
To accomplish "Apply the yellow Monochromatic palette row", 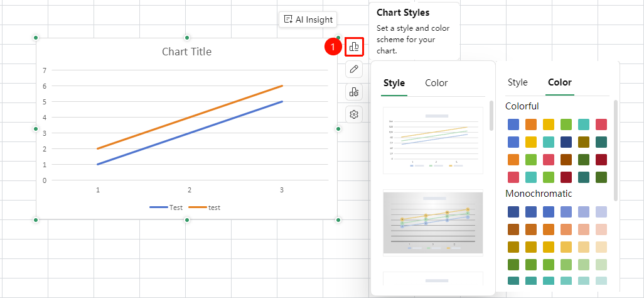I will click(557, 247).
